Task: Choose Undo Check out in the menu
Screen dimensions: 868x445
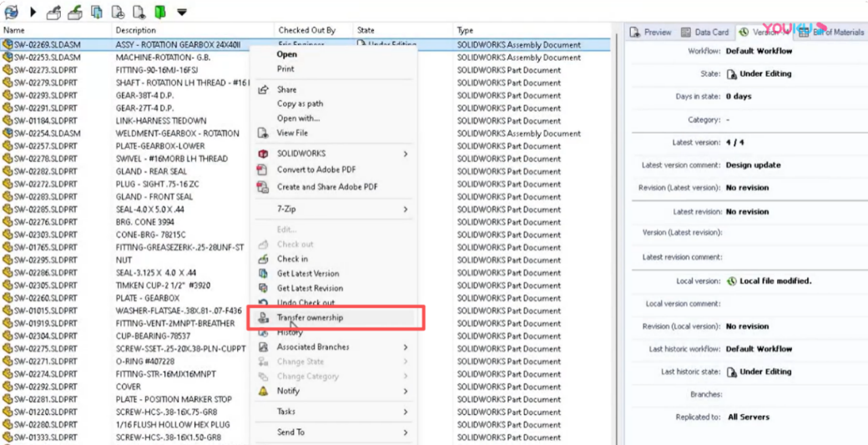Action: (x=305, y=302)
